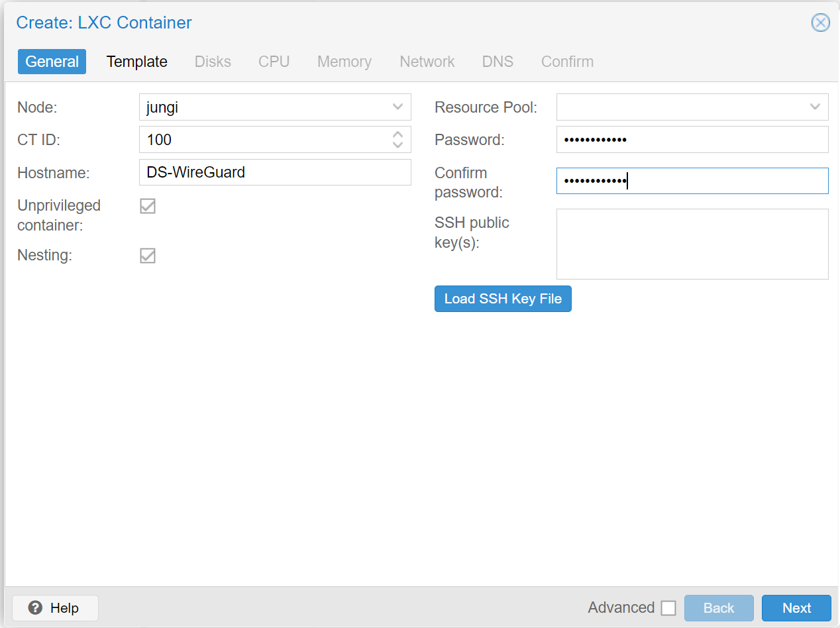The width and height of the screenshot is (840, 628).
Task: Open the Resource Pool dropdown
Action: pyautogui.click(x=815, y=107)
